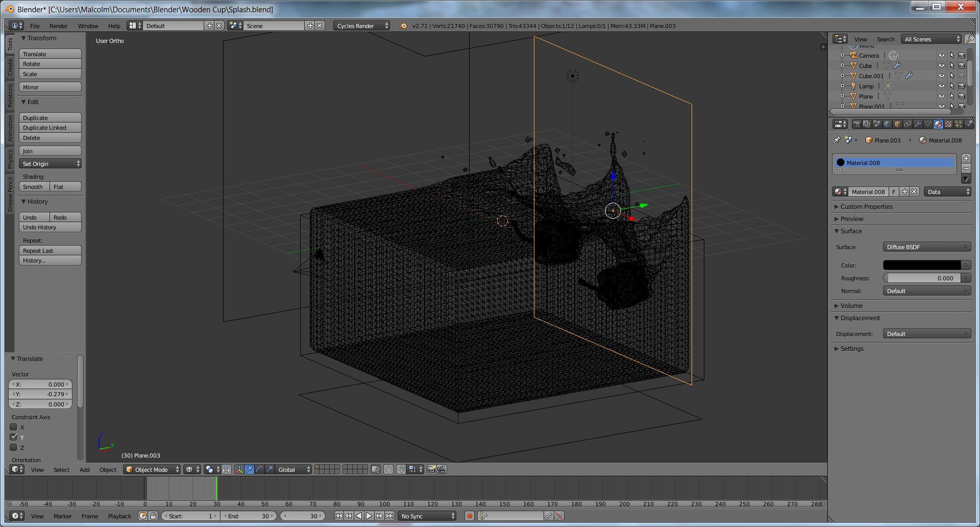Open the World properties tab

point(887,124)
